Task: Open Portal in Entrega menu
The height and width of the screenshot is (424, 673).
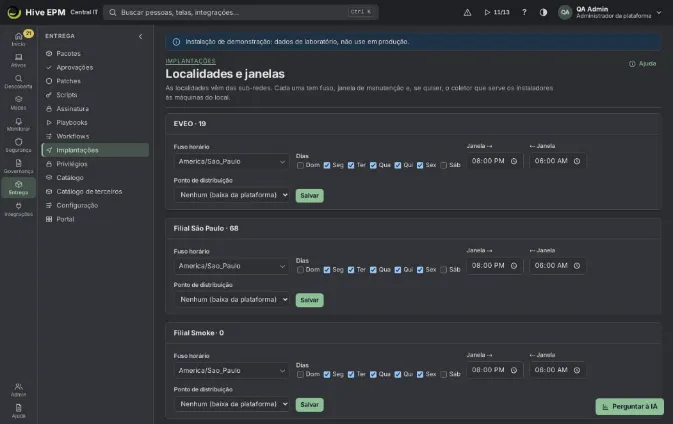Action: pyautogui.click(x=95, y=219)
